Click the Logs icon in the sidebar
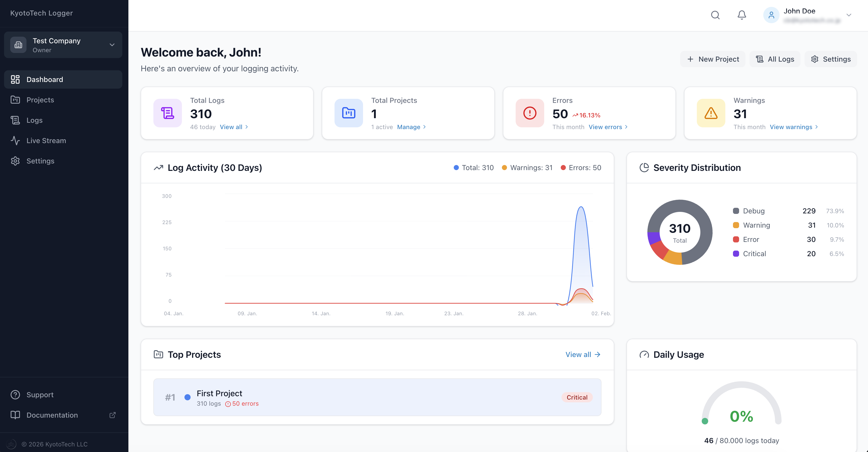 point(16,120)
